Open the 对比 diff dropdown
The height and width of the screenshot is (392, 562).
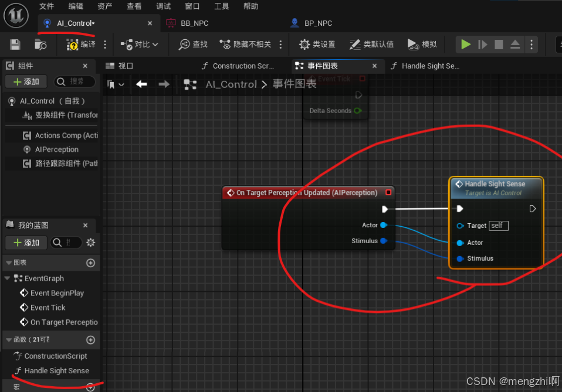(x=140, y=45)
